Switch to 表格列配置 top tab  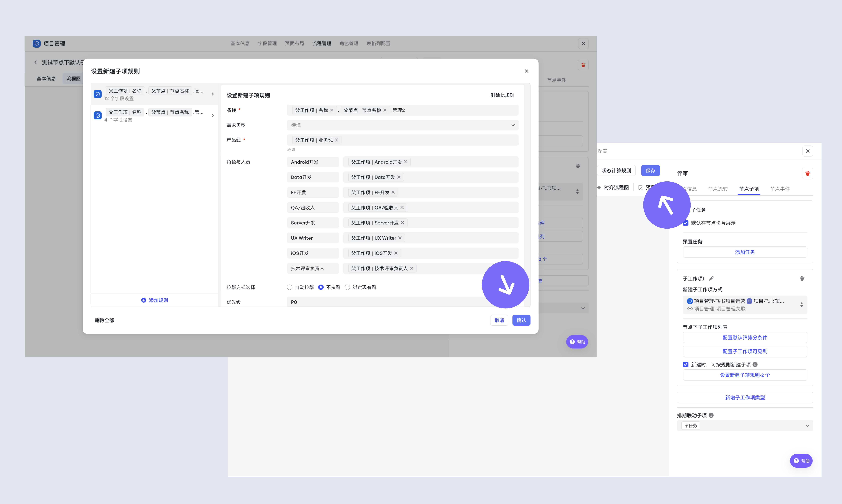[378, 44]
